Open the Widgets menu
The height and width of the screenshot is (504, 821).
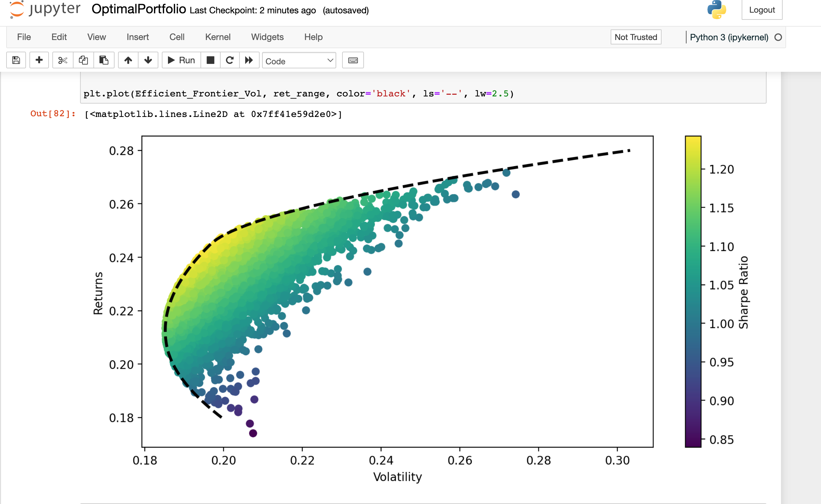coord(268,37)
